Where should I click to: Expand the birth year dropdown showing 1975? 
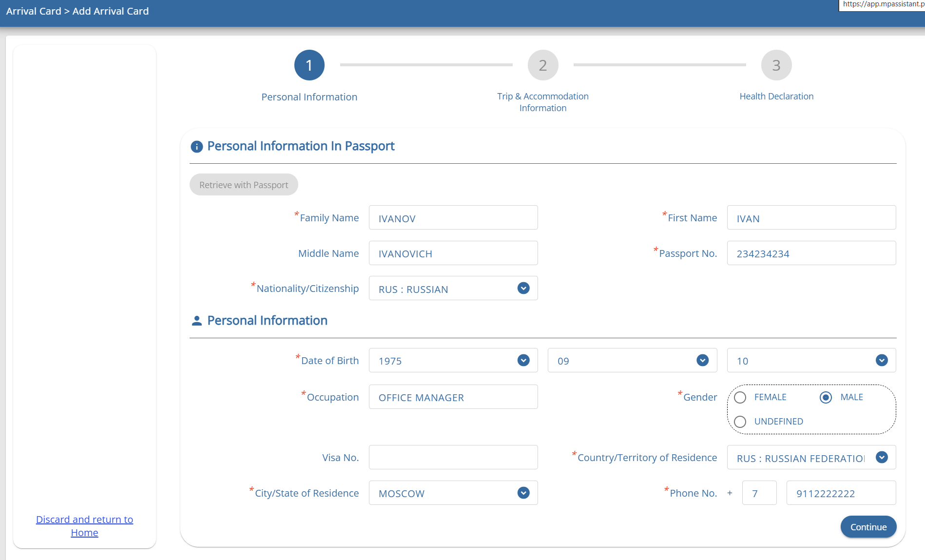point(523,361)
